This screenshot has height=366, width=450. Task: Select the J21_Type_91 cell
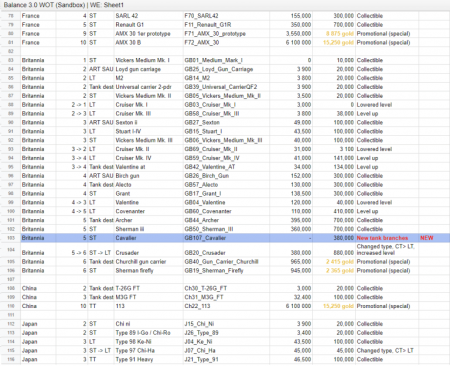click(226, 359)
